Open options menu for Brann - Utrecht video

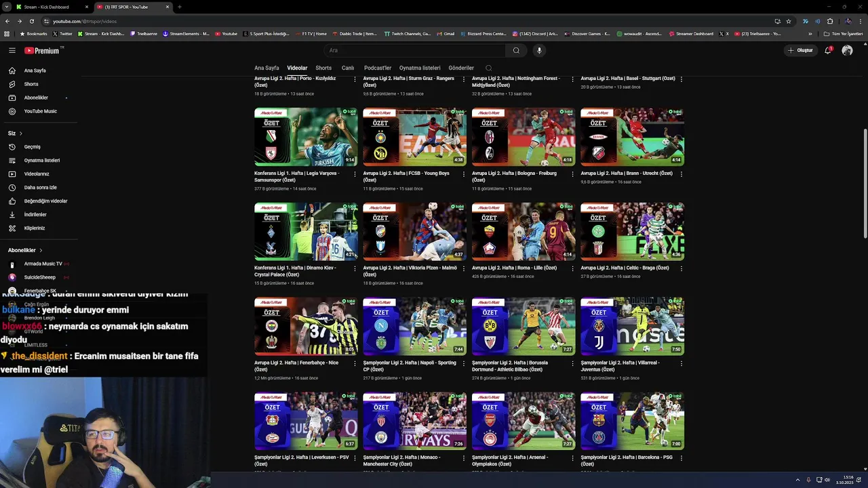coord(682,174)
